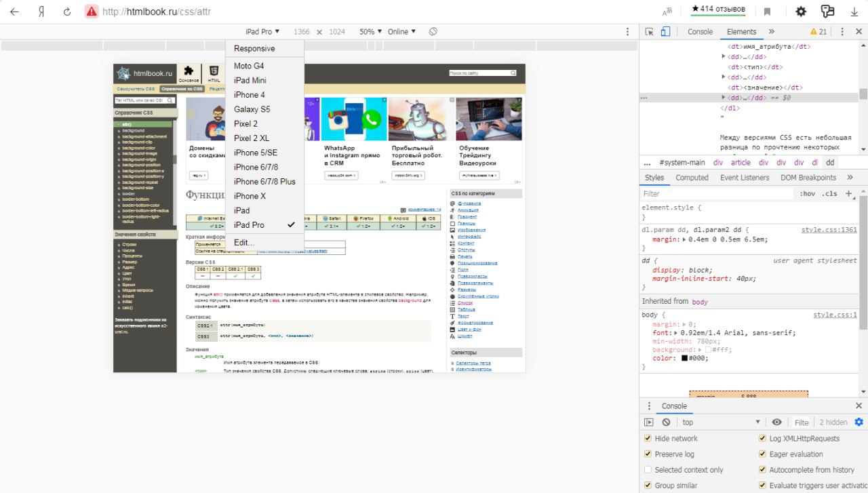Open the 50% zoom dropdown
The width and height of the screenshot is (868, 493).
(x=371, y=32)
